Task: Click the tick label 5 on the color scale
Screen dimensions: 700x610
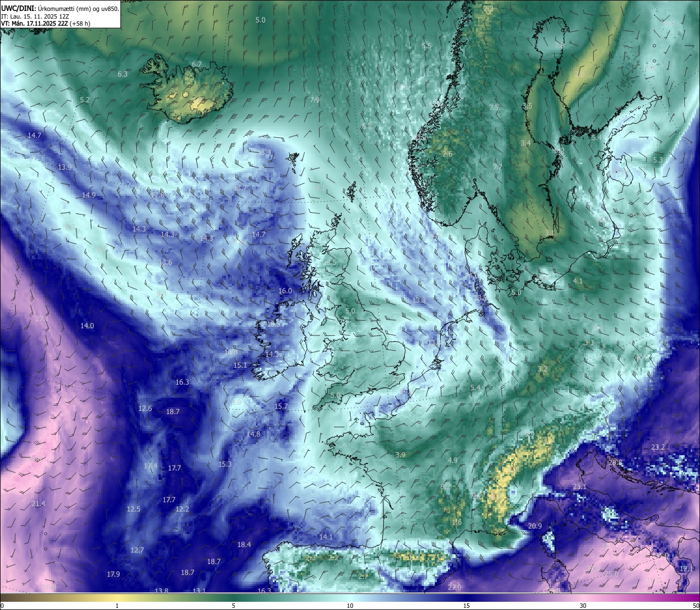Action: point(234,606)
